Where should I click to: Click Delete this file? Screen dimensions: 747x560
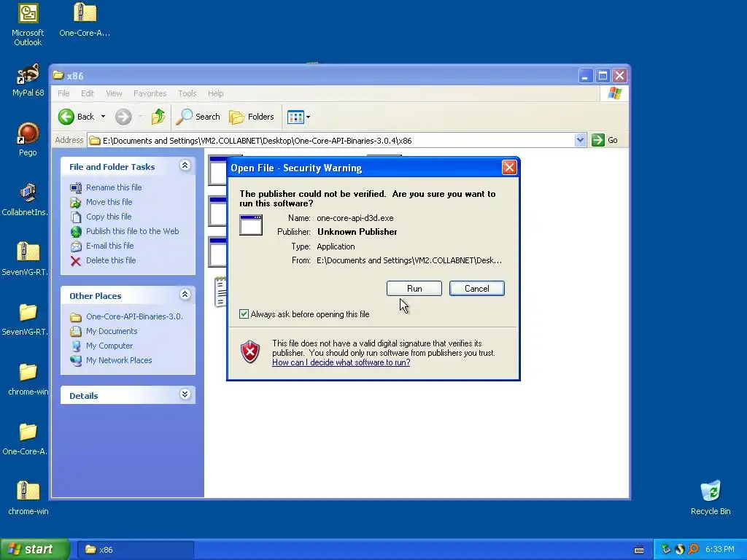point(111,260)
